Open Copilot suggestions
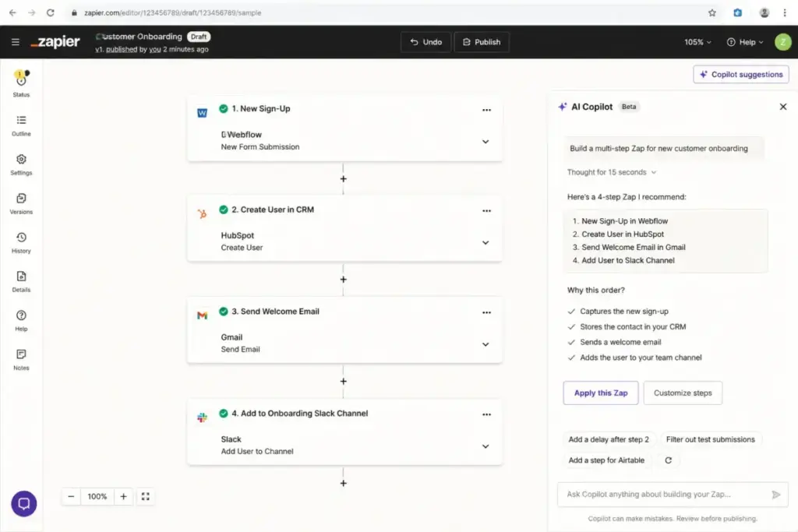 pos(741,74)
